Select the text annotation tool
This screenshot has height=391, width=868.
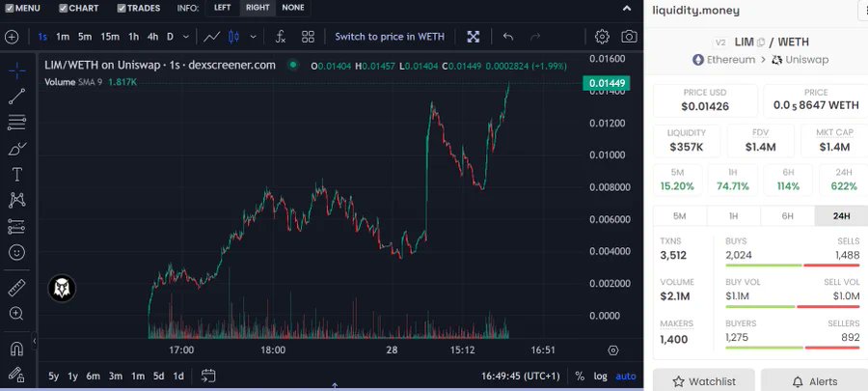pyautogui.click(x=16, y=175)
